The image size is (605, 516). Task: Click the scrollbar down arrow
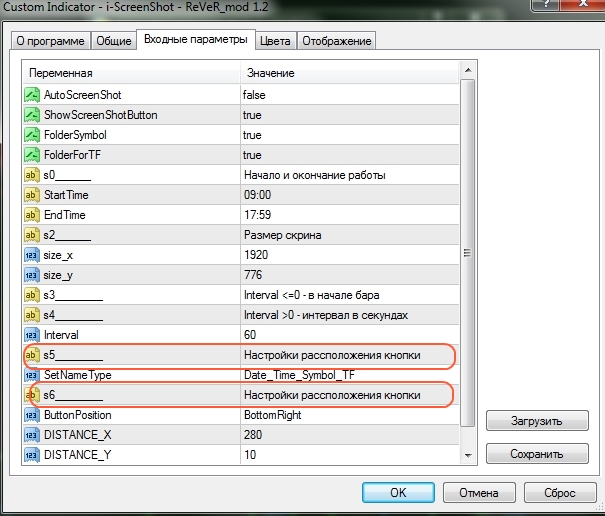pyautogui.click(x=468, y=455)
